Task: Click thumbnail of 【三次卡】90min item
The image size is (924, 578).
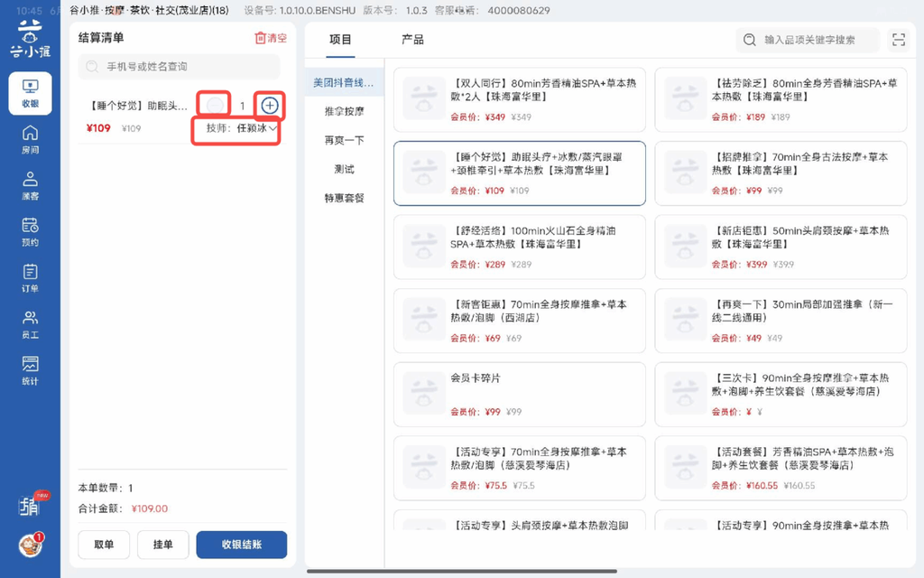Action: click(686, 394)
